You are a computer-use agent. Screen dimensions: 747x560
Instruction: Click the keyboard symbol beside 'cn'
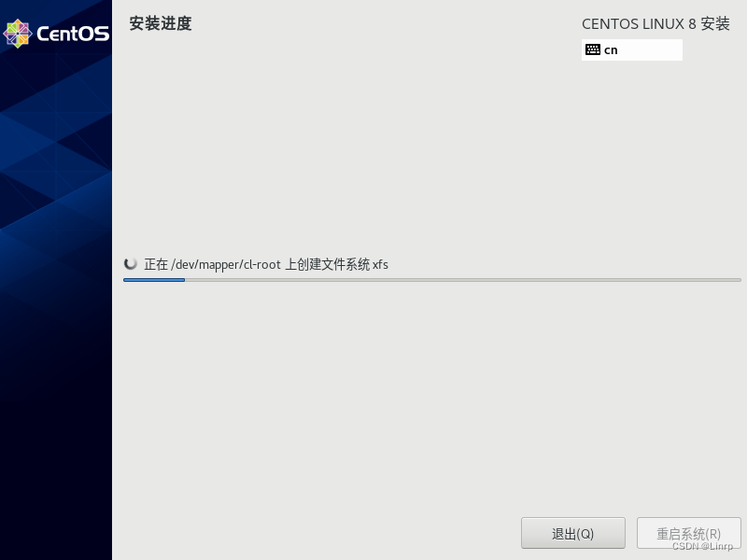[594, 49]
